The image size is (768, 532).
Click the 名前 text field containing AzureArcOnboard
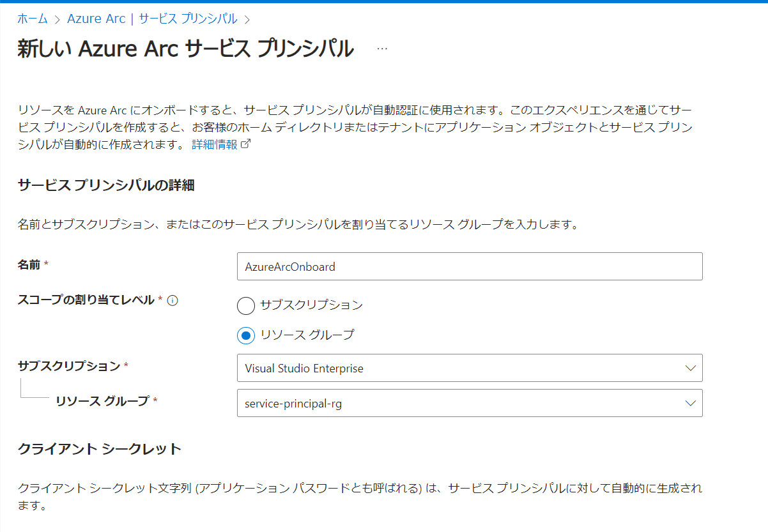469,267
